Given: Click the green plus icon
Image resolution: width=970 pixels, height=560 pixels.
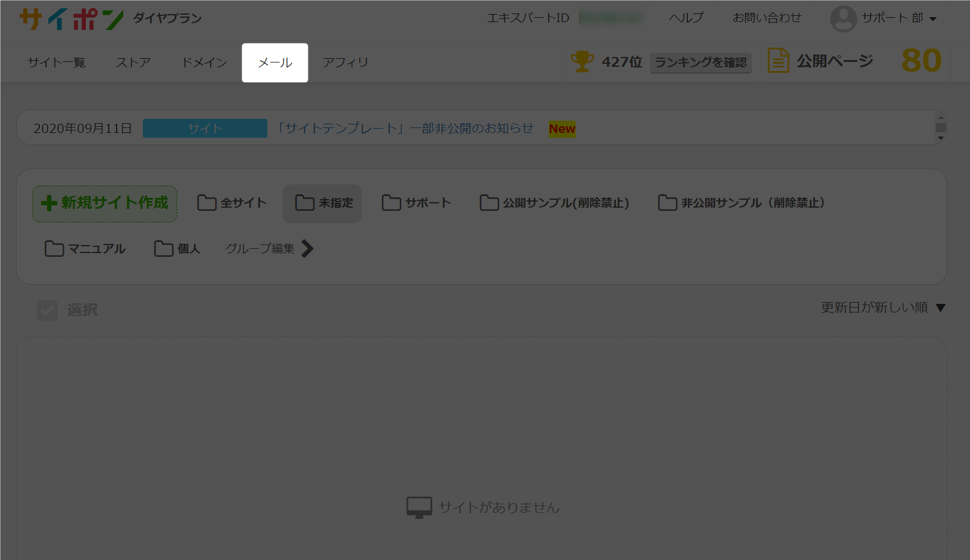Looking at the screenshot, I should (49, 203).
